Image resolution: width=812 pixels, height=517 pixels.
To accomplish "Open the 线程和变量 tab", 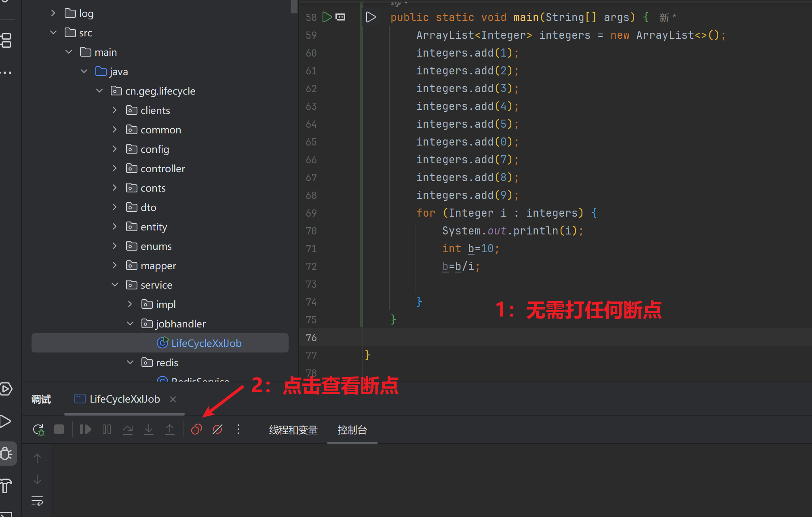I will pyautogui.click(x=293, y=430).
